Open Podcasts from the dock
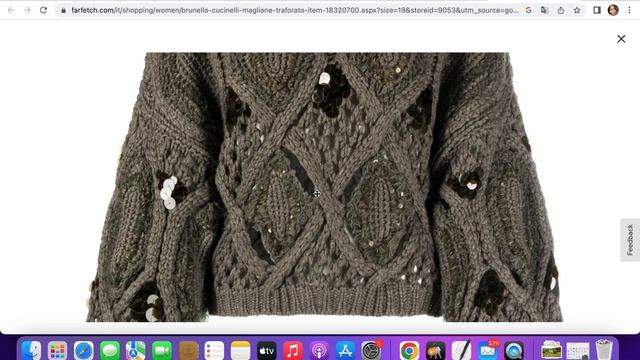Image resolution: width=640 pixels, height=360 pixels. pos(319,350)
